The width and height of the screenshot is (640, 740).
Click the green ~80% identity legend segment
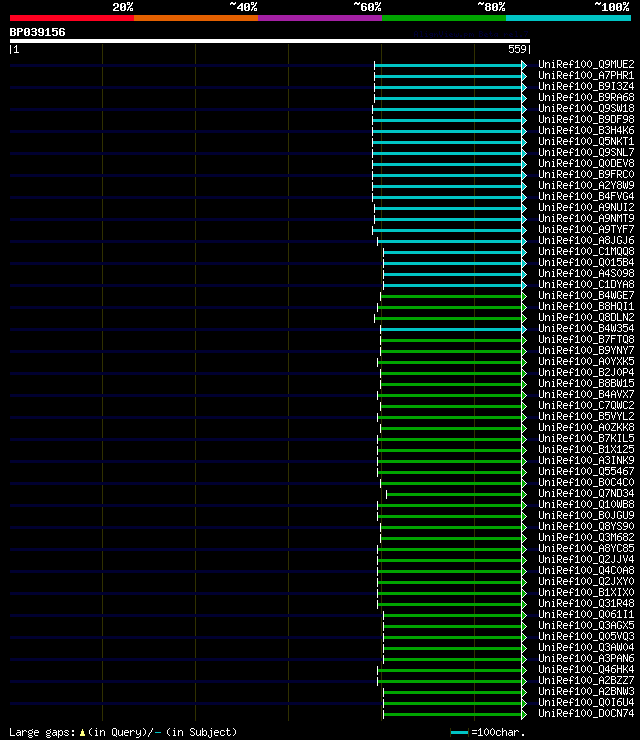pyautogui.click(x=444, y=18)
